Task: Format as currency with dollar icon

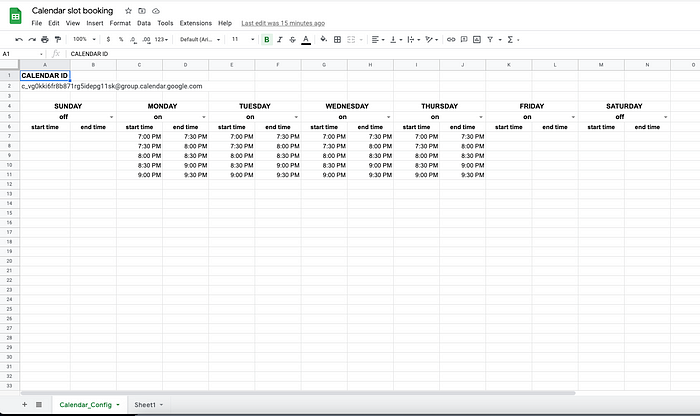Action: click(108, 40)
